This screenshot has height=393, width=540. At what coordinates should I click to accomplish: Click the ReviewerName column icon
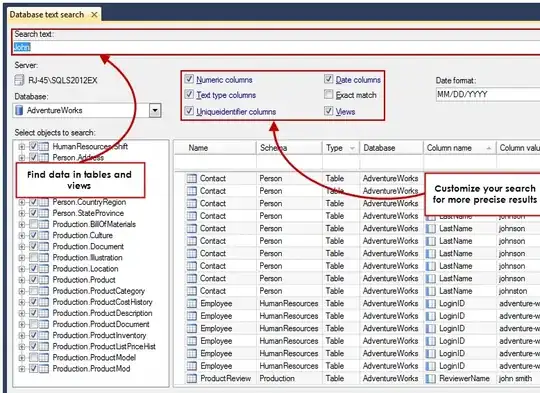point(430,378)
